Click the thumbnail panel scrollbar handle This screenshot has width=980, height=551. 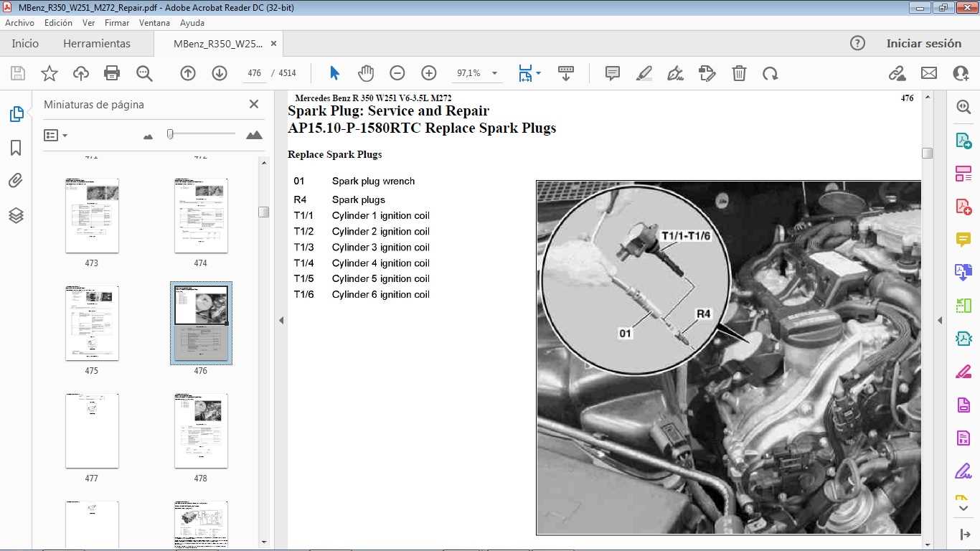[x=263, y=212]
